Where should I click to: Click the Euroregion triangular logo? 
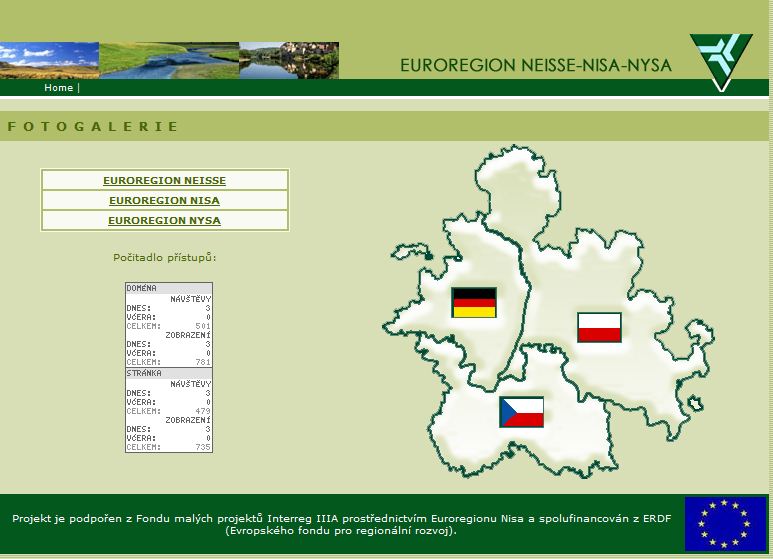721,62
